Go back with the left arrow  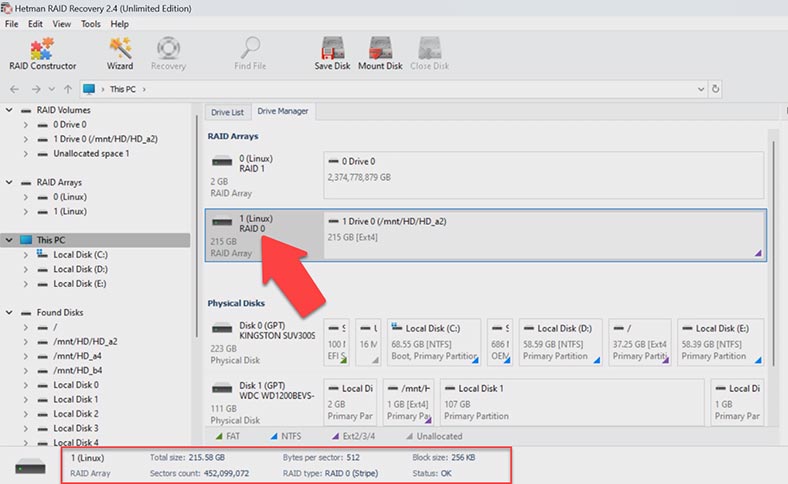point(15,89)
